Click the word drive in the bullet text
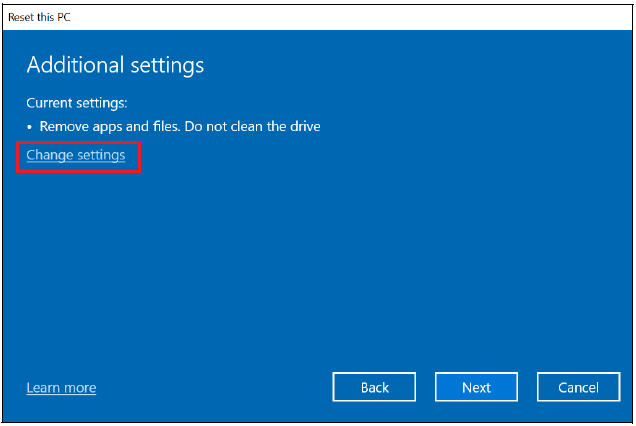This screenshot has height=426, width=636. click(302, 127)
